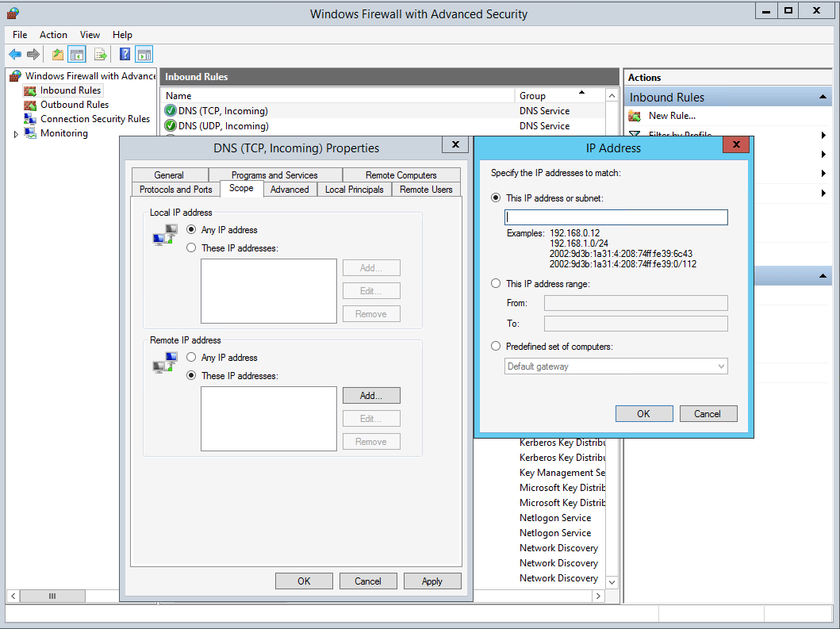Switch to the Remote Users tab
Viewport: 840px width, 629px height.
click(x=426, y=190)
